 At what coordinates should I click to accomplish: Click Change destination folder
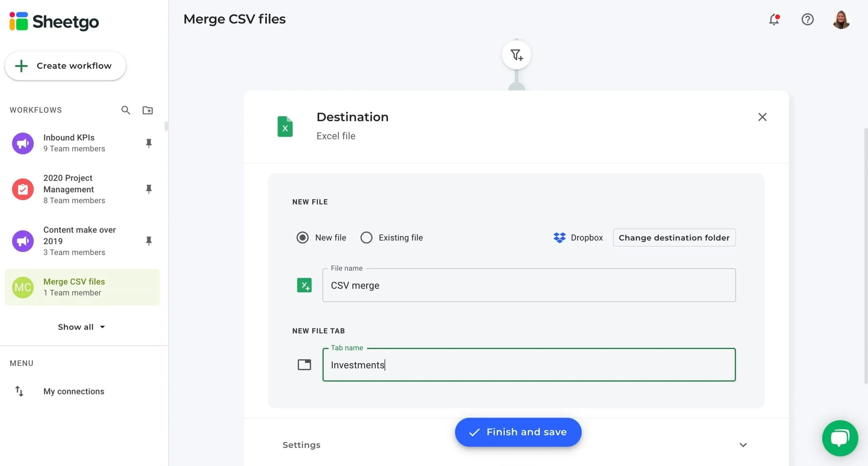pyautogui.click(x=674, y=237)
